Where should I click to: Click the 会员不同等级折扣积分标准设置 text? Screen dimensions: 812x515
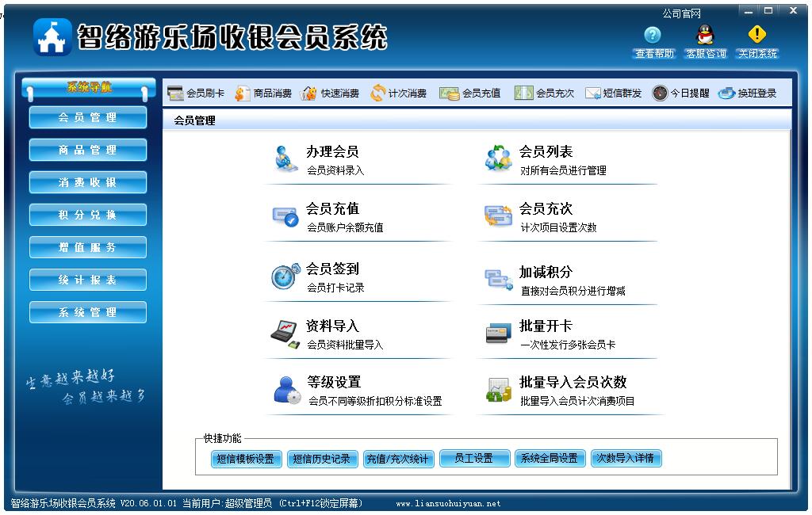(x=375, y=401)
